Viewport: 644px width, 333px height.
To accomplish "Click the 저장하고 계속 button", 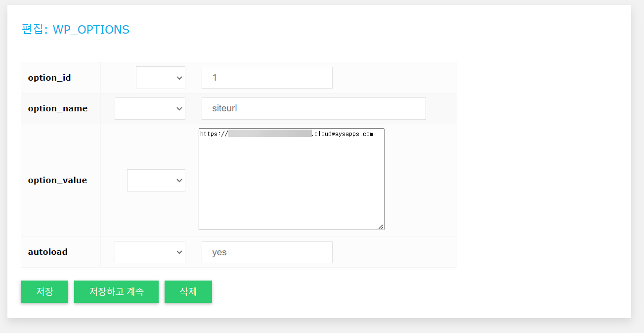I will [x=116, y=291].
